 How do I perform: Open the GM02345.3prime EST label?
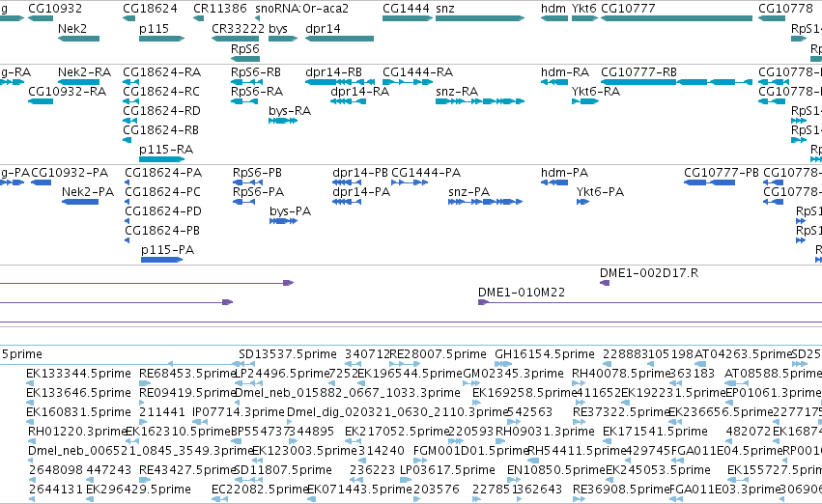click(513, 374)
